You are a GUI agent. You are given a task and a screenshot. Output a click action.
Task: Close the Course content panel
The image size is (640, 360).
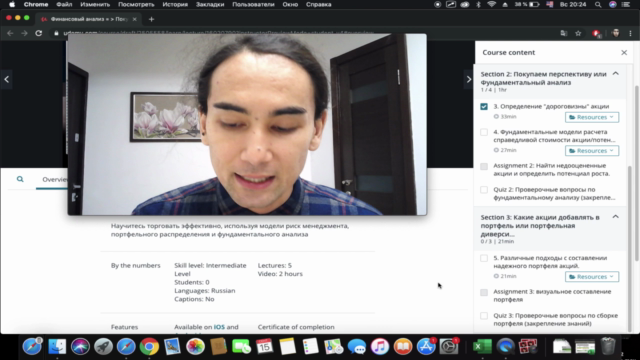[x=624, y=52]
